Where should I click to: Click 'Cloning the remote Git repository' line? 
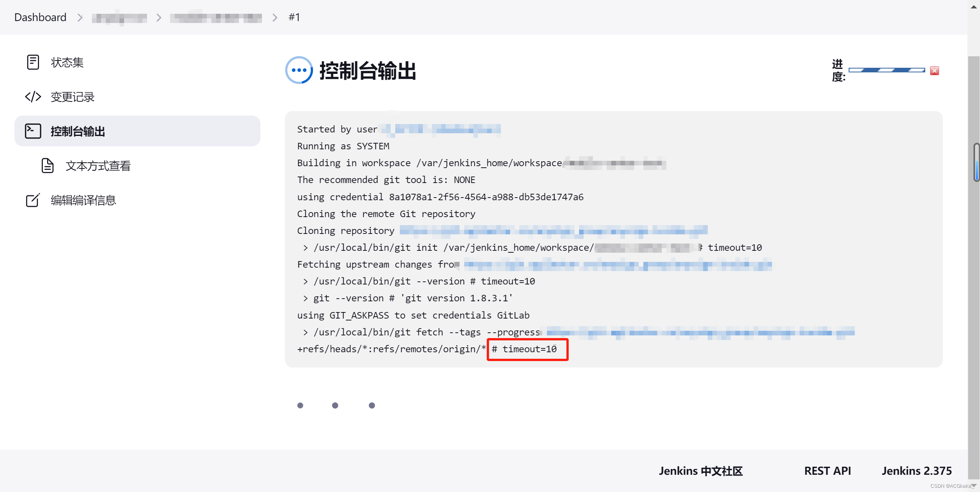386,214
